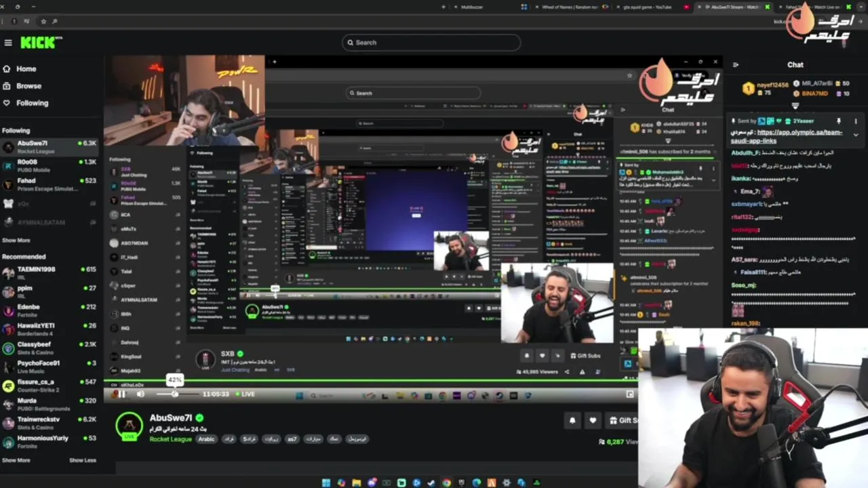Adjust the player volume slider
Screen dimensions: 868x488
click(178, 394)
